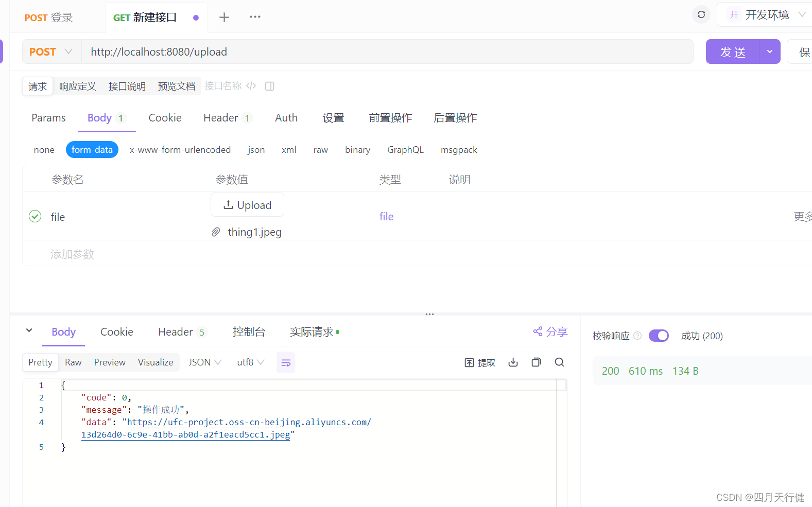812x507 pixels.
Task: Click the plus icon to add new tab
Action: pyautogui.click(x=224, y=18)
